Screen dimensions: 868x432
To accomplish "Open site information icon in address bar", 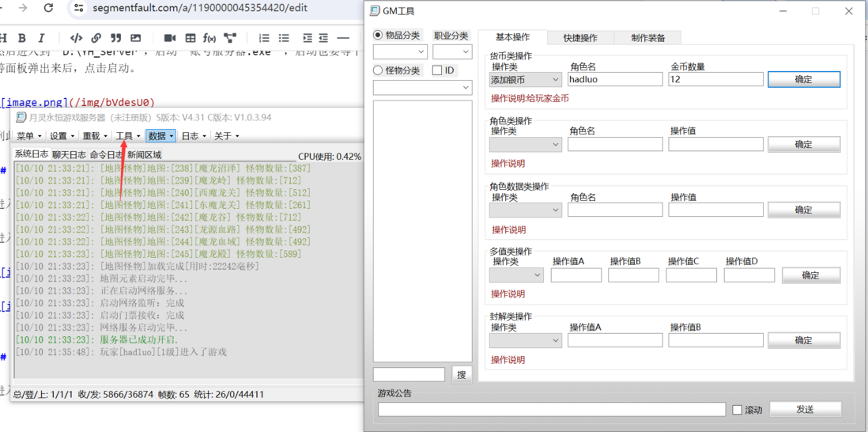I will pos(79,8).
